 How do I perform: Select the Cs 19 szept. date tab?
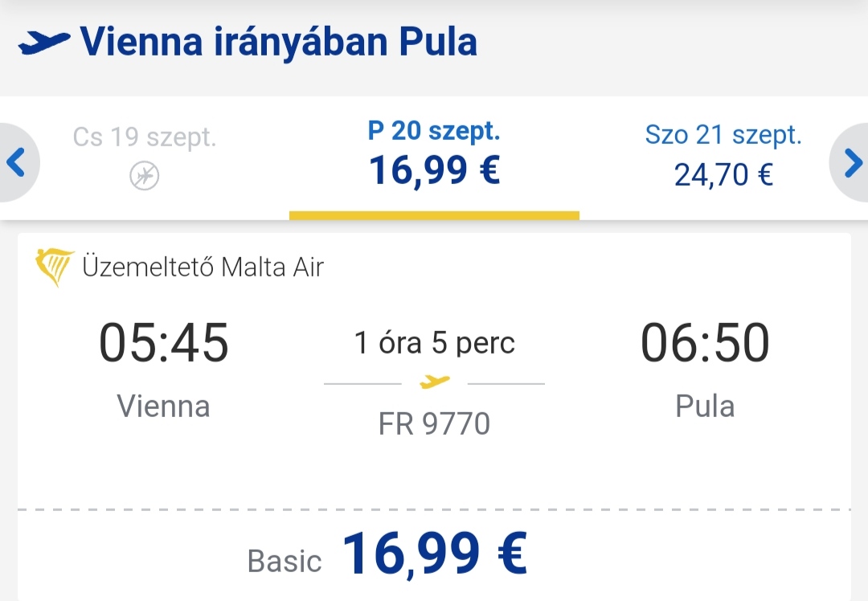click(145, 157)
